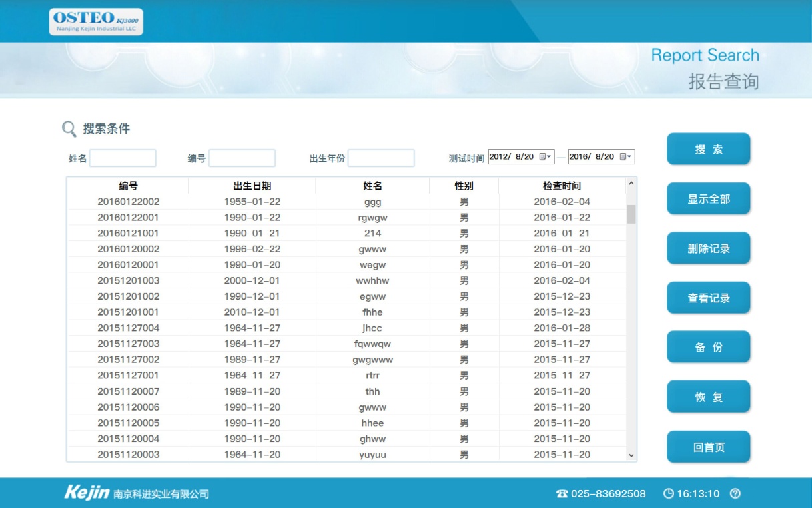Click the help question mark icon
Image resolution: width=812 pixels, height=508 pixels.
point(735,494)
